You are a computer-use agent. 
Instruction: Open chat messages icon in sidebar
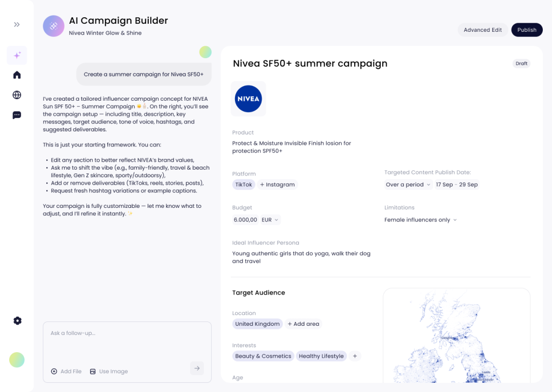point(17,115)
